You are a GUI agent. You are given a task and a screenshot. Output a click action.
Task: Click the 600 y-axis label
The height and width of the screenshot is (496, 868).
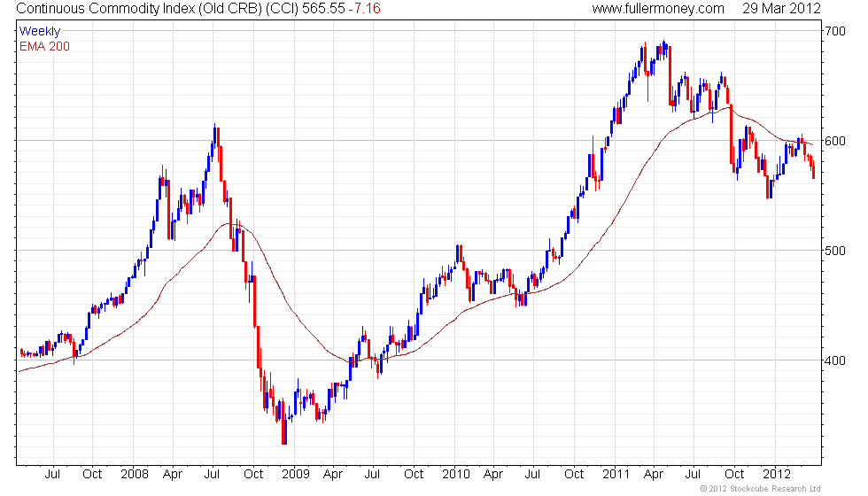click(835, 141)
